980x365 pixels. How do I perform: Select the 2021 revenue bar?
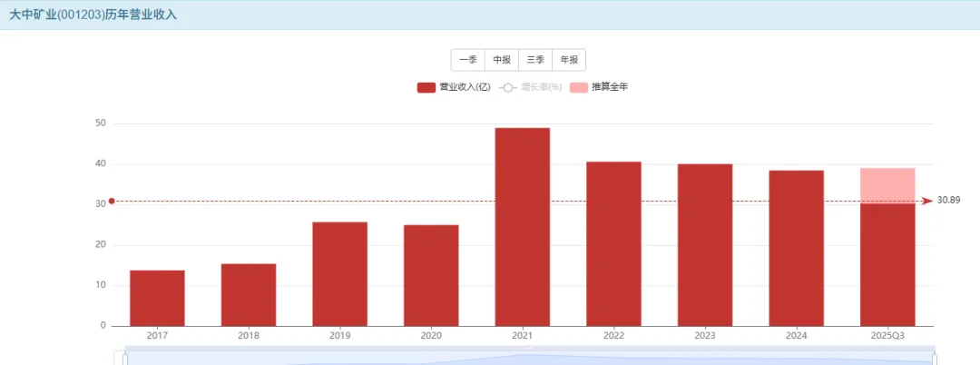pos(523,227)
